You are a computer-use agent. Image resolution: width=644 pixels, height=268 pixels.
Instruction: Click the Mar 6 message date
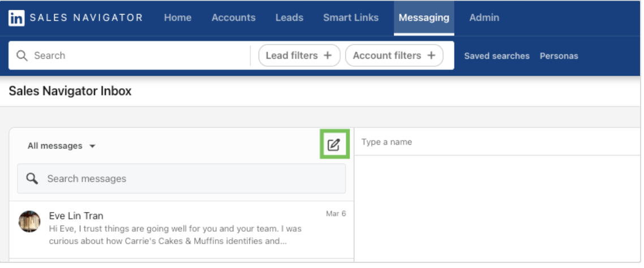[336, 213]
